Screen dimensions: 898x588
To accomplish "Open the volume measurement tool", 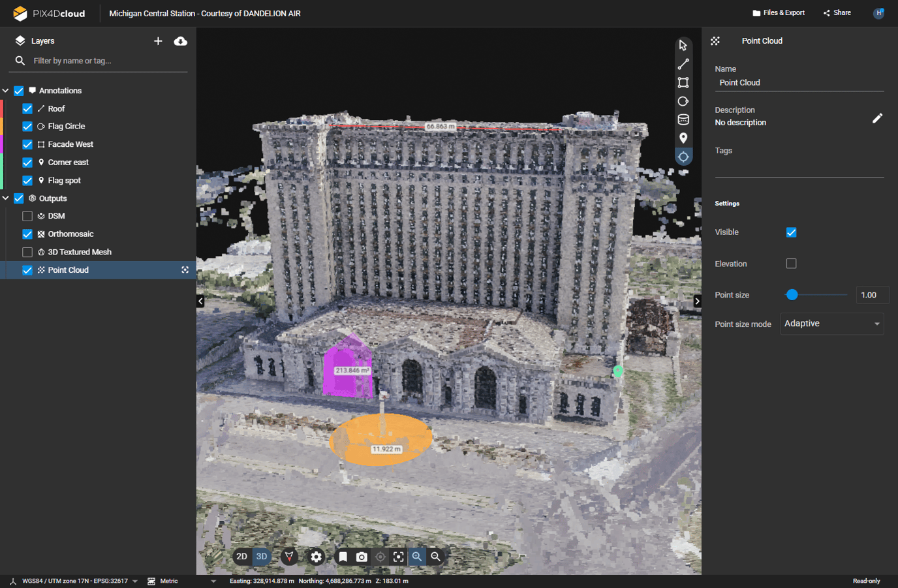I will (x=683, y=119).
